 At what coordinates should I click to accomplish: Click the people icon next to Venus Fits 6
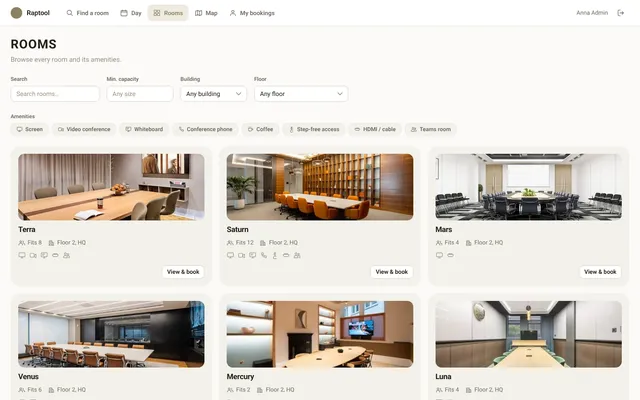pos(22,390)
